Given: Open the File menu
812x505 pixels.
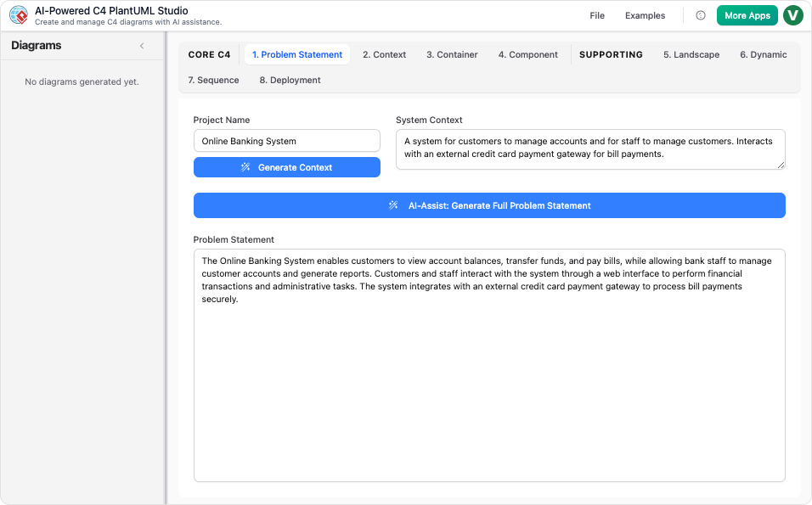Looking at the screenshot, I should pyautogui.click(x=596, y=15).
